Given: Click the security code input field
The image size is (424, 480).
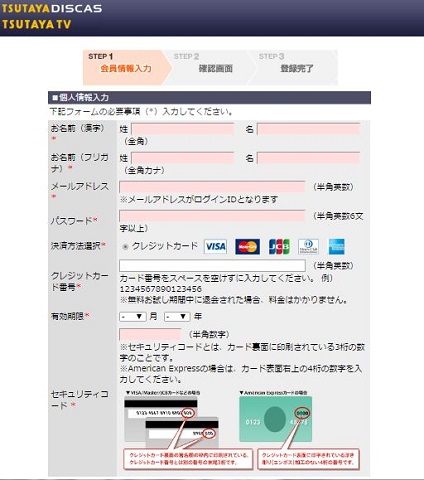Looking at the screenshot, I should 150,334.
